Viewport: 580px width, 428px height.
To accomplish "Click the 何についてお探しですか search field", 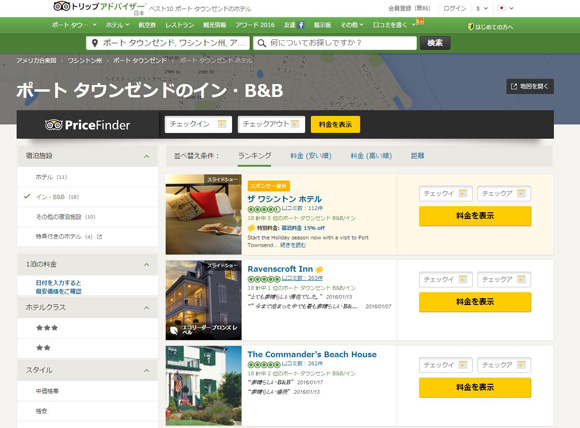I will coord(335,43).
